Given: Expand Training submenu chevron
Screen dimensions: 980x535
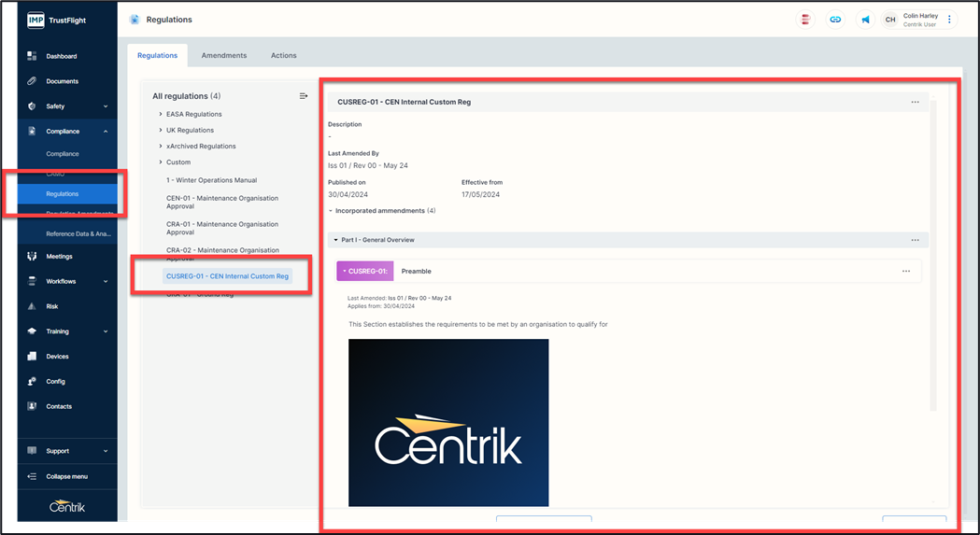Looking at the screenshot, I should (x=106, y=331).
